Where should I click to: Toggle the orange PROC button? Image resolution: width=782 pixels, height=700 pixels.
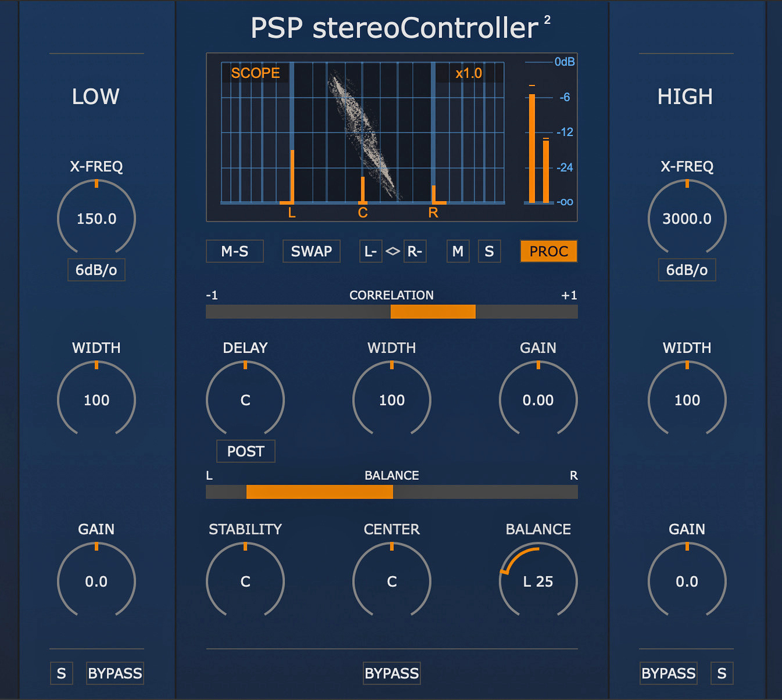click(x=548, y=252)
